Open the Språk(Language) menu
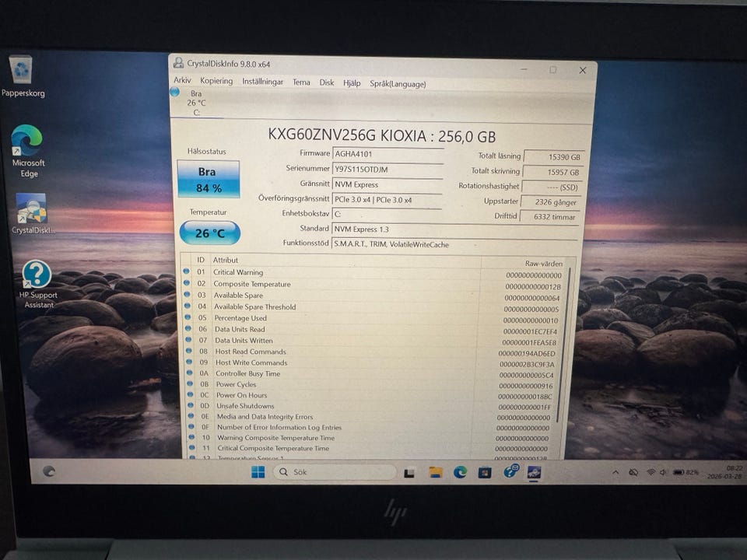The height and width of the screenshot is (560, 747). (x=398, y=84)
